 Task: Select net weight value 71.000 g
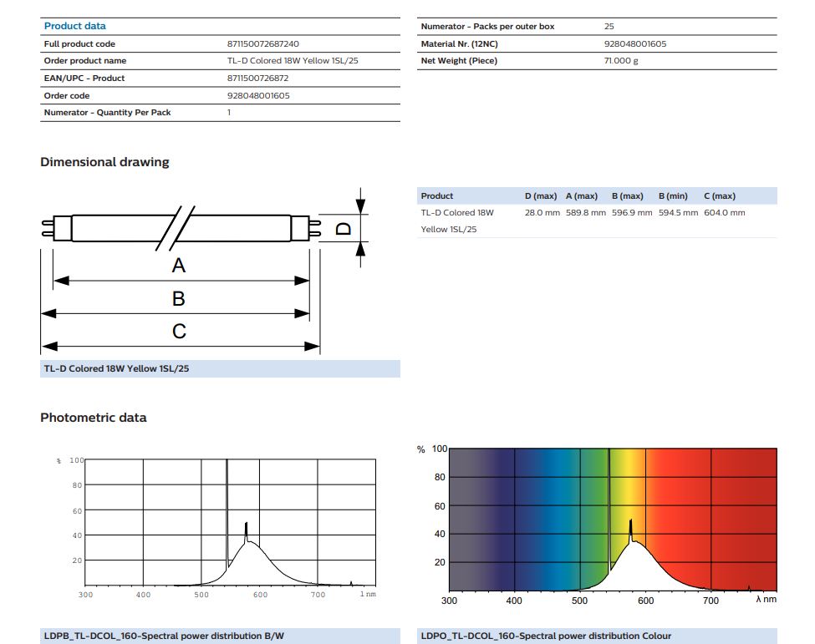[x=621, y=61]
